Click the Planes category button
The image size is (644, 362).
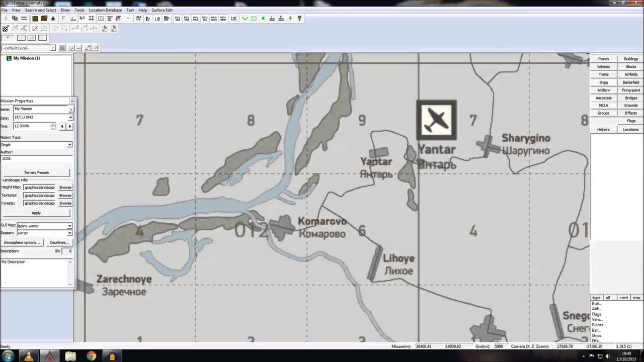pyautogui.click(x=603, y=59)
